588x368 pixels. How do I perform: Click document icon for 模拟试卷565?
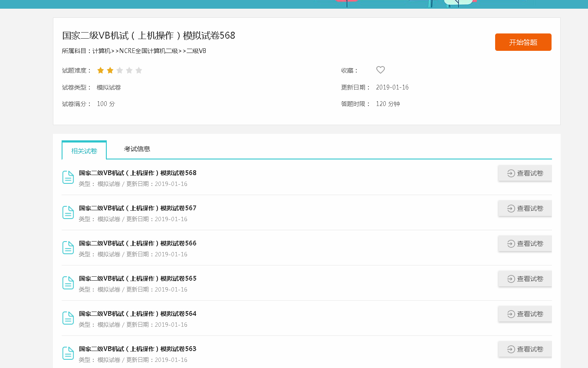68,283
